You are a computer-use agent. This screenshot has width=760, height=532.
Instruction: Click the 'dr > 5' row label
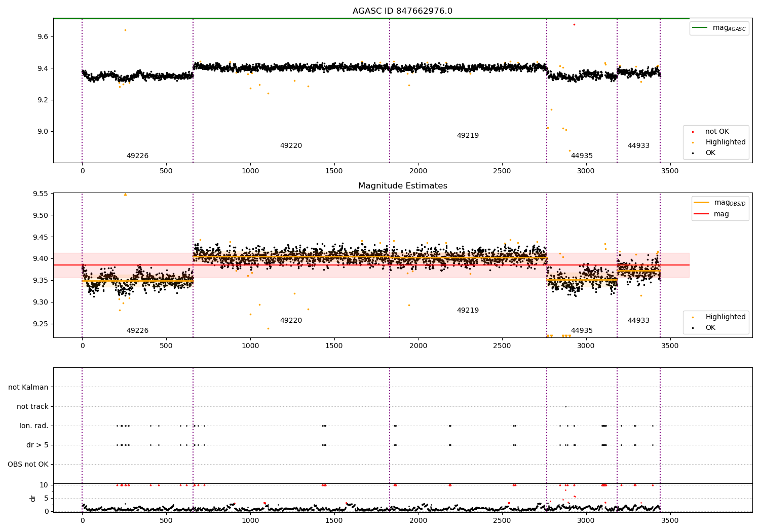point(37,445)
